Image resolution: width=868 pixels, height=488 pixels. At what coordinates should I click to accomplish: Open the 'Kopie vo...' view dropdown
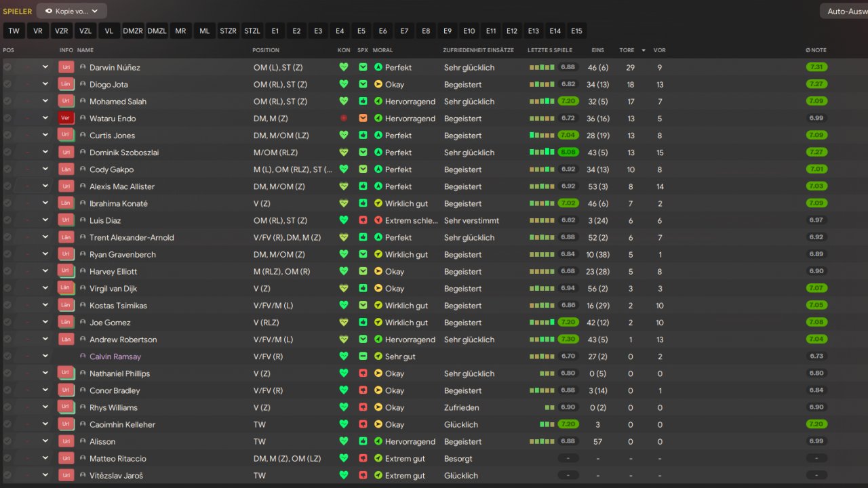pyautogui.click(x=71, y=11)
